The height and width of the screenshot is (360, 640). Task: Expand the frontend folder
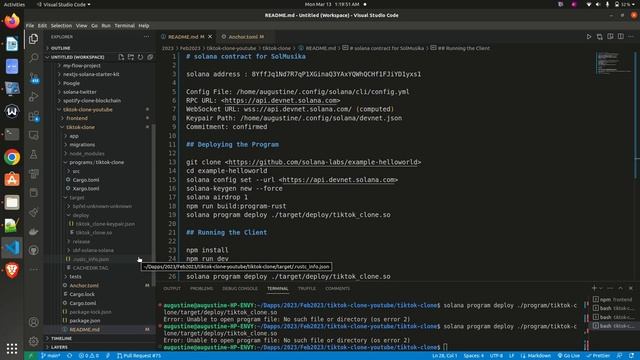click(x=77, y=118)
